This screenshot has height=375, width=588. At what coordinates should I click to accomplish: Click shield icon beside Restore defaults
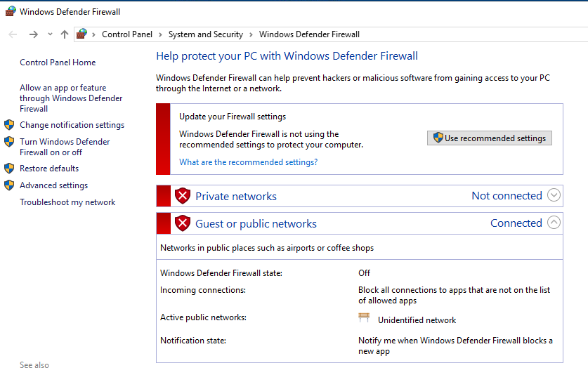9,169
